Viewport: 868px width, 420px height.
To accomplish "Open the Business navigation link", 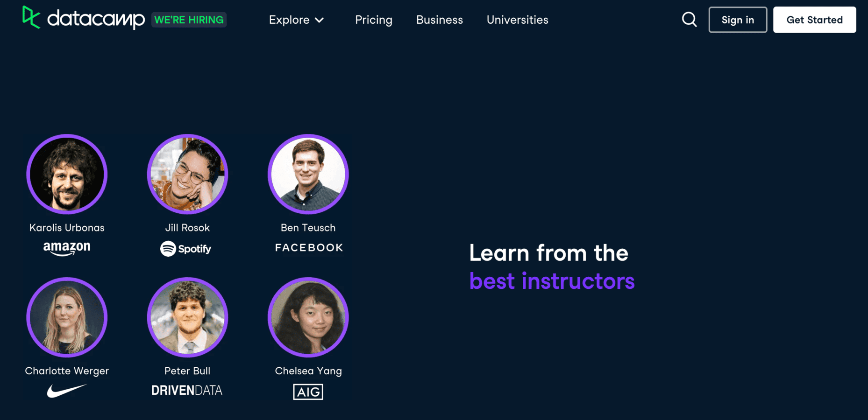I will point(440,20).
